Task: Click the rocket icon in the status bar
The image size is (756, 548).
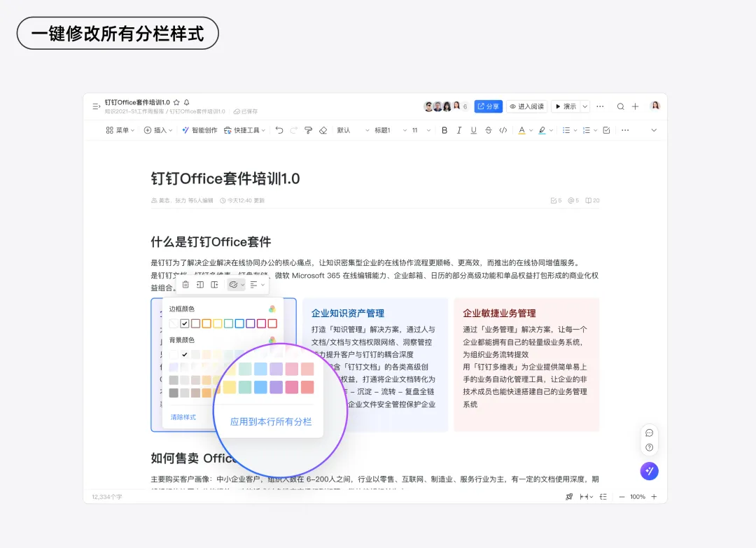Action: tap(569, 497)
